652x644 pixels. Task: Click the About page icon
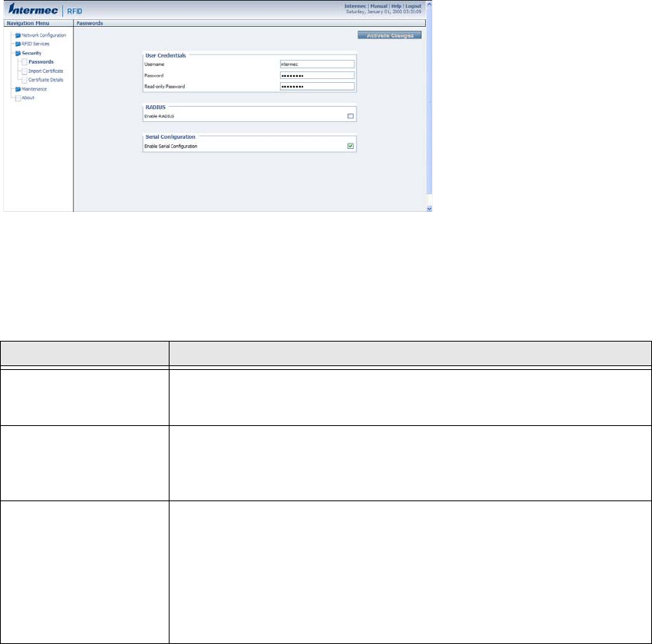18,98
